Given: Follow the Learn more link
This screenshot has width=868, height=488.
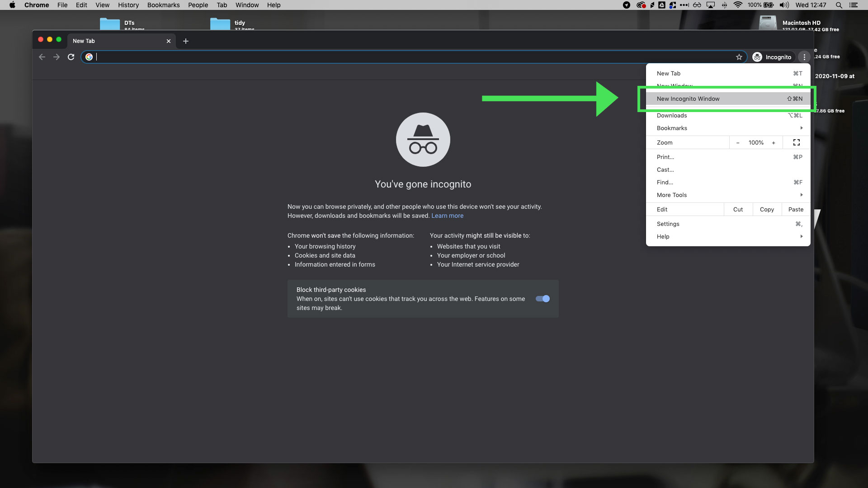Looking at the screenshot, I should pos(447,216).
